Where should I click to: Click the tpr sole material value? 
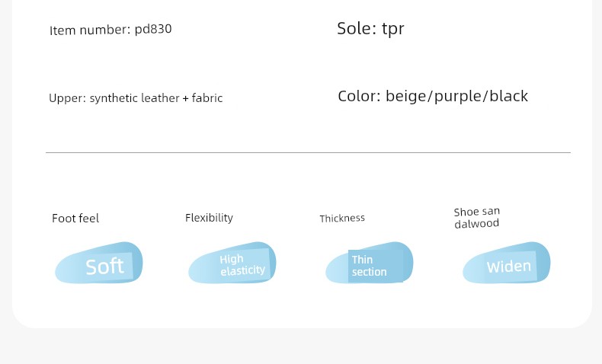pos(392,30)
